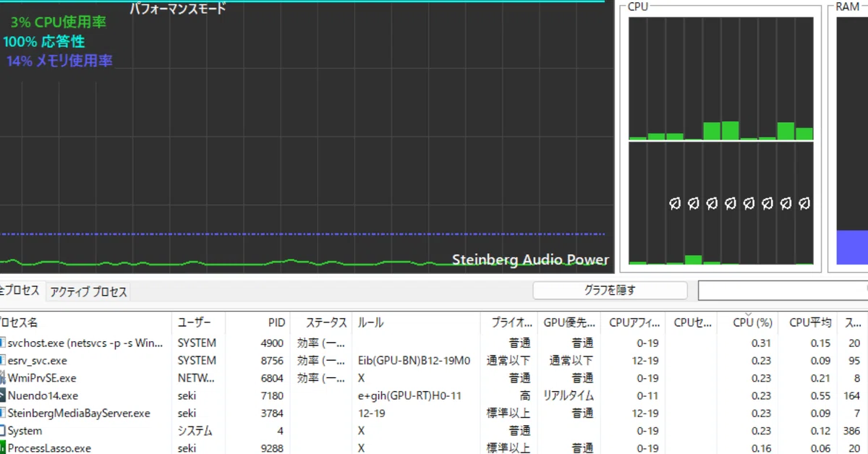Sort by the ユーザー column header
The image size is (868, 454).
[x=198, y=322]
